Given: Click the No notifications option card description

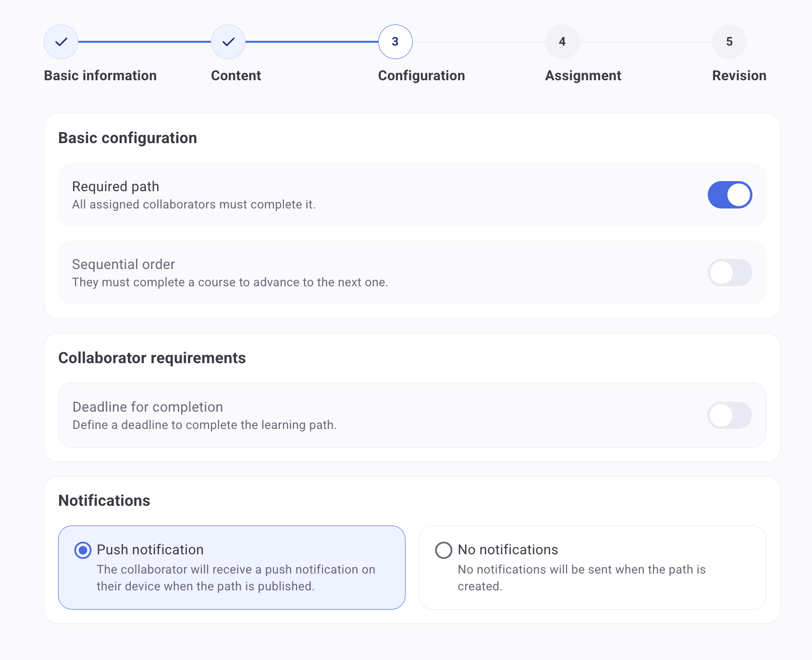Looking at the screenshot, I should click(x=581, y=578).
